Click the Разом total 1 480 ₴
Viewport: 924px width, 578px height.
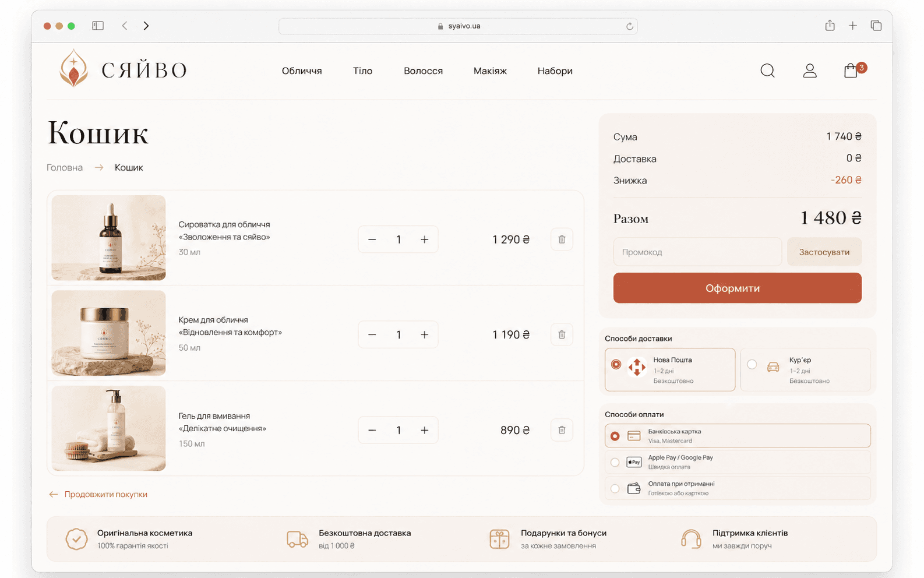pyautogui.click(x=831, y=218)
